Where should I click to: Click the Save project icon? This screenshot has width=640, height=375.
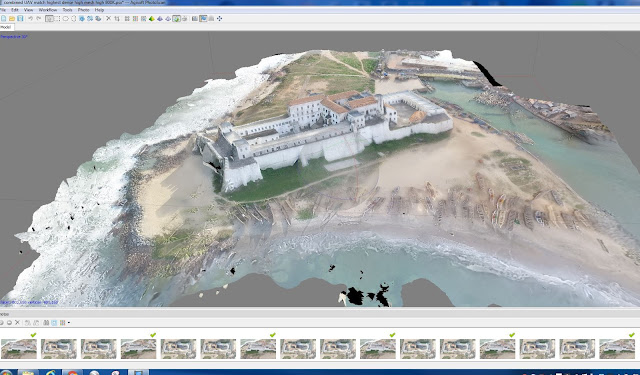point(20,19)
